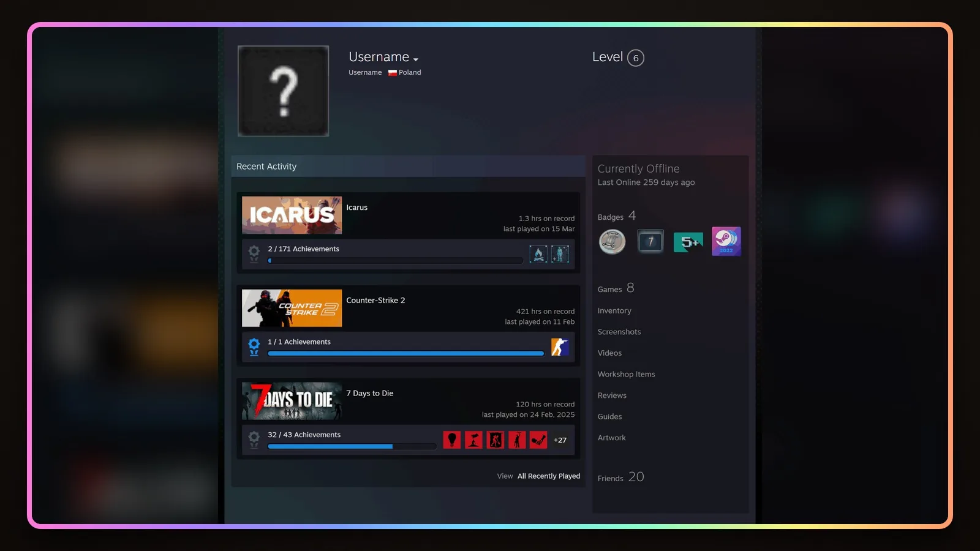
Task: Open the Friends 20 link
Action: 621,477
